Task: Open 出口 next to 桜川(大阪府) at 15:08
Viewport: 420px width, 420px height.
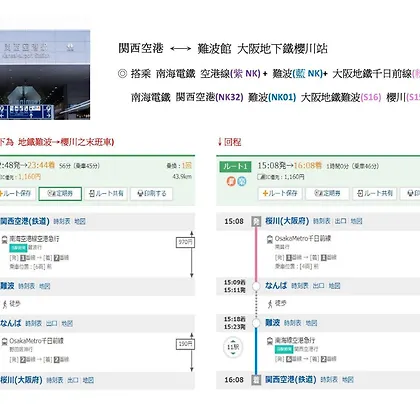Action: tap(341, 221)
